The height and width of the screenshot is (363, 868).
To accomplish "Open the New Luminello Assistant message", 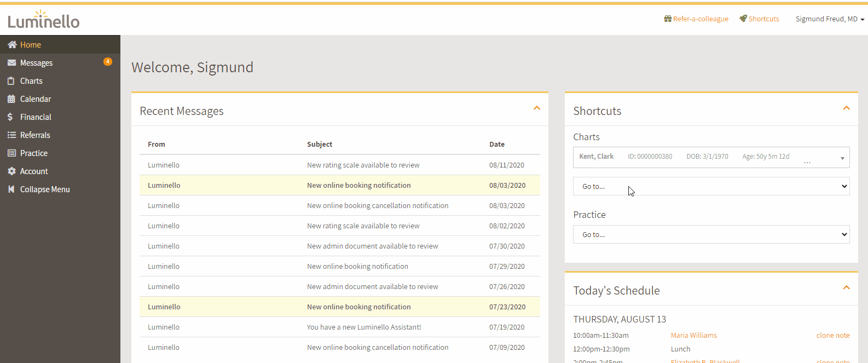I will 340,327.
